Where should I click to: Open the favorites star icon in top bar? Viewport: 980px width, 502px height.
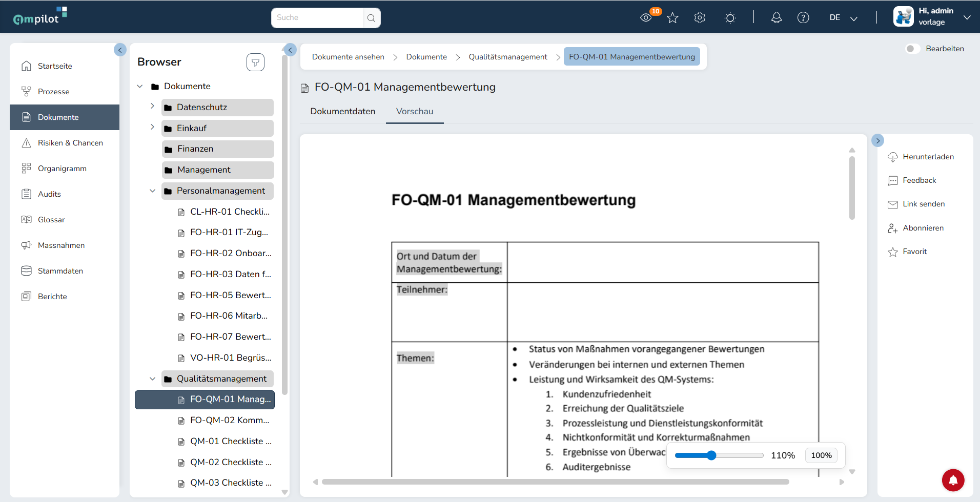(x=672, y=18)
